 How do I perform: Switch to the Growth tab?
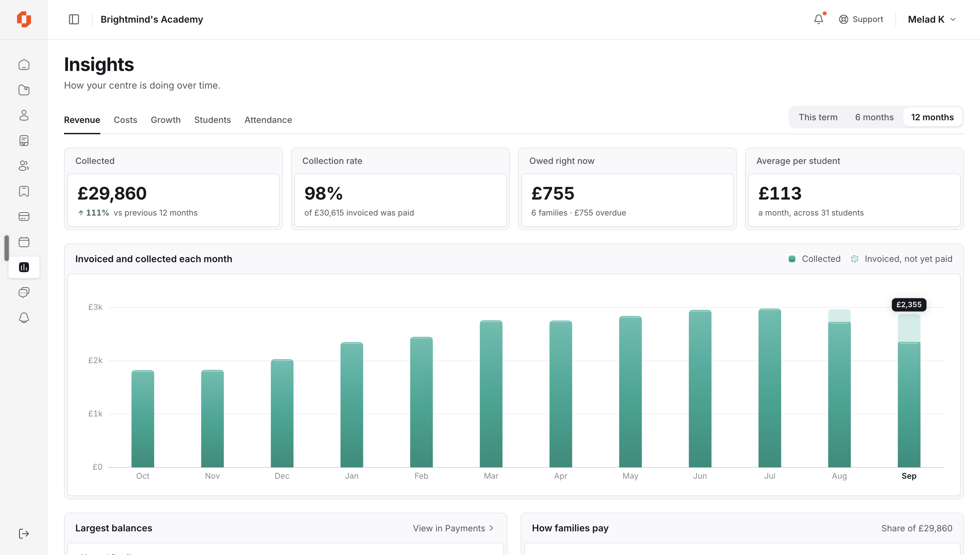(x=165, y=120)
